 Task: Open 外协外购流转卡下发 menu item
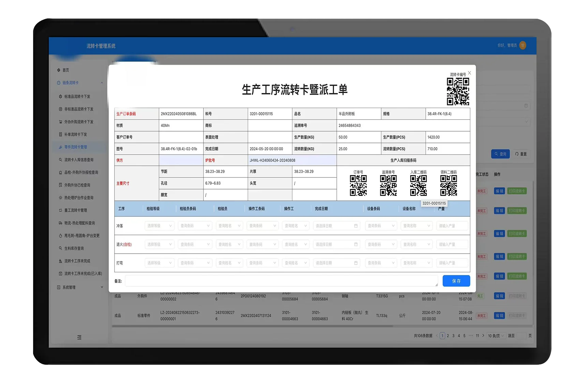point(79,122)
